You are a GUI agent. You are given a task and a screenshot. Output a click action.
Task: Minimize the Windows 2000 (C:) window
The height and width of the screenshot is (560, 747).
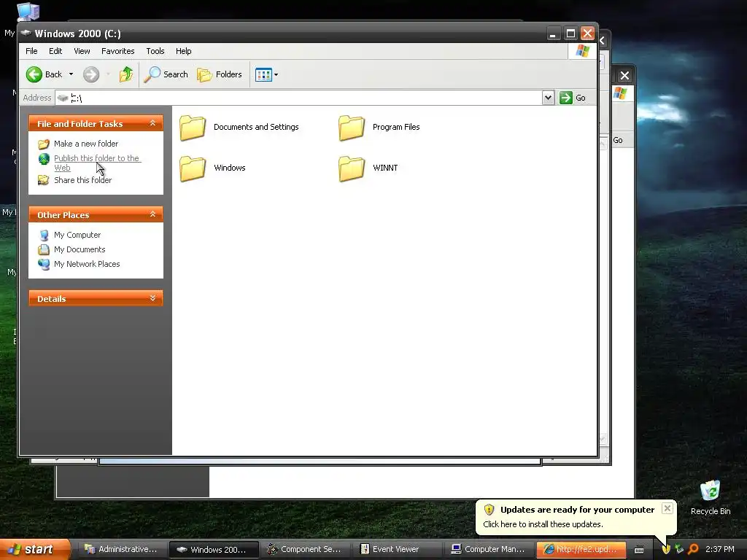click(x=553, y=34)
